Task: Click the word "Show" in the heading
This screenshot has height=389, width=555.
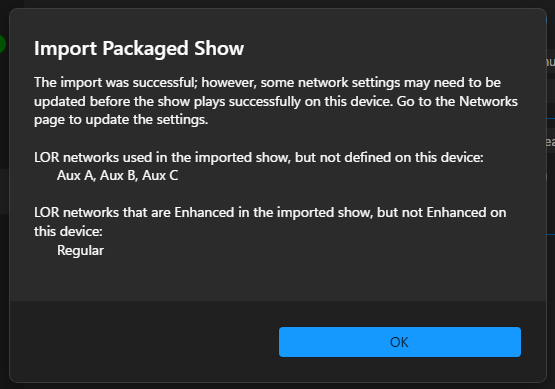Action: coord(219,48)
